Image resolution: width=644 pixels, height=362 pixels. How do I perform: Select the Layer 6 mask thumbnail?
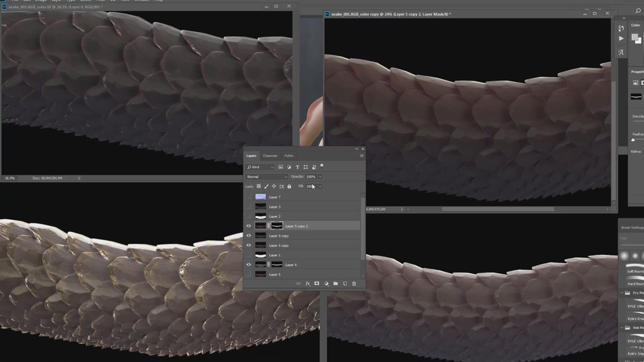click(x=277, y=265)
